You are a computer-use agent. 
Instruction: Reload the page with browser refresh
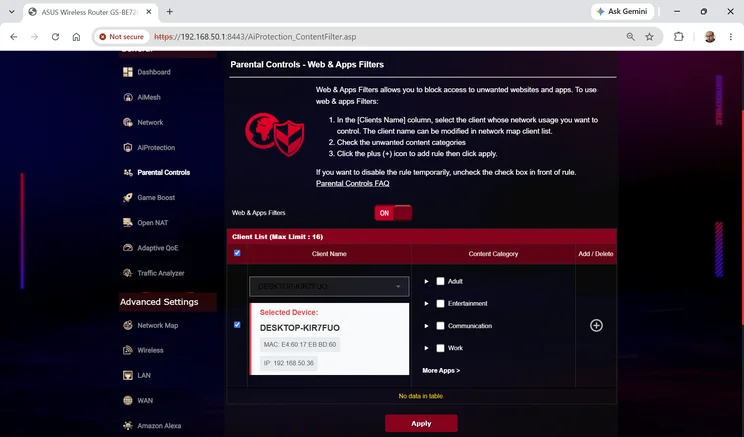coord(55,37)
